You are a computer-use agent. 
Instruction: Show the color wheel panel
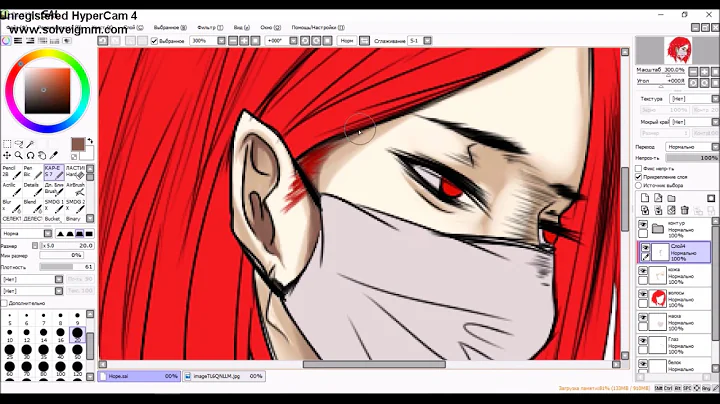pos(6,41)
